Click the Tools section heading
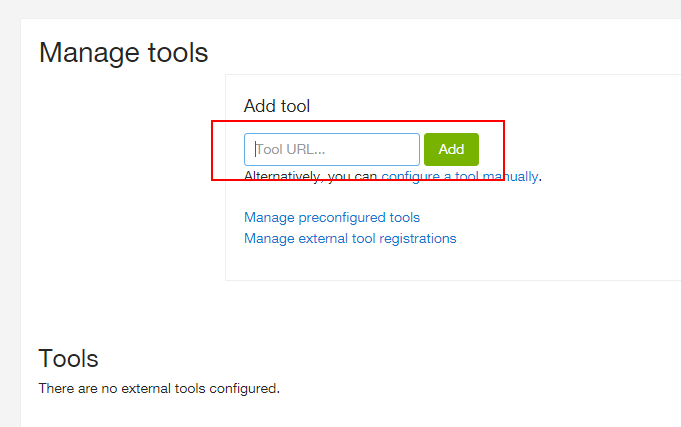The width and height of the screenshot is (681, 427). [x=69, y=359]
